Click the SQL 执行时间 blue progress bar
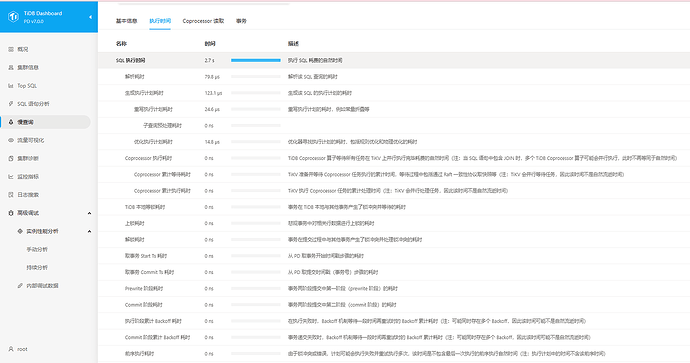The image size is (690, 363). (256, 60)
